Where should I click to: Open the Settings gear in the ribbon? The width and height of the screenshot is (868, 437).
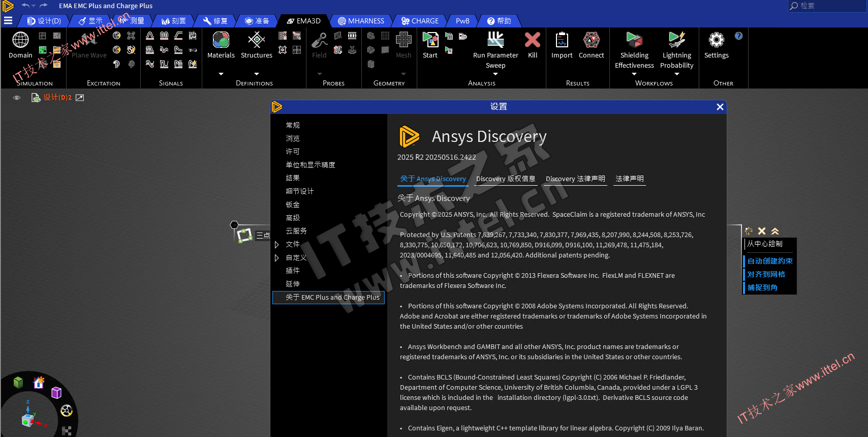click(x=716, y=40)
